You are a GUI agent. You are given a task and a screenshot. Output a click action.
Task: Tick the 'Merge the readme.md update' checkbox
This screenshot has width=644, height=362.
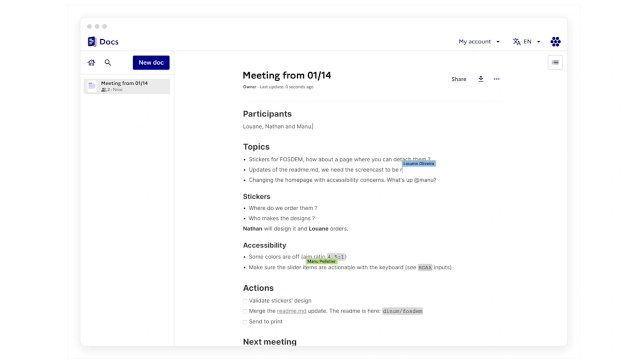[x=245, y=312]
